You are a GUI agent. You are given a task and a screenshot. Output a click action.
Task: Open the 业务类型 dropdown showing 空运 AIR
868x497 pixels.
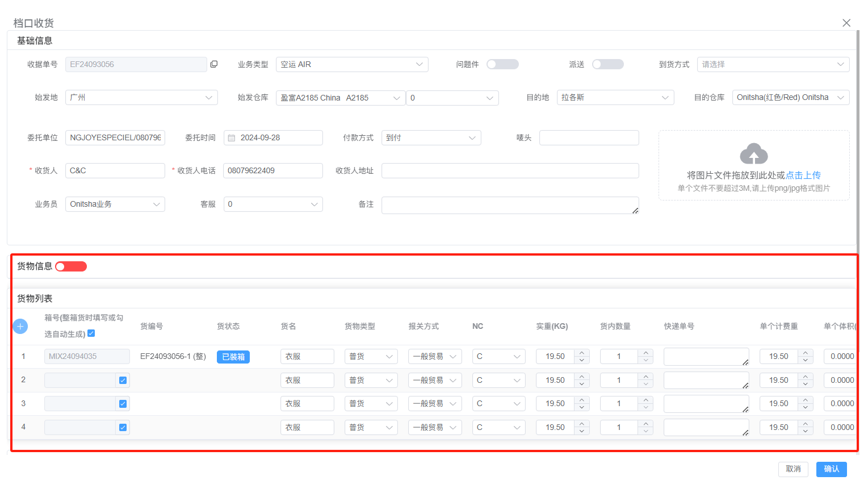(x=352, y=64)
